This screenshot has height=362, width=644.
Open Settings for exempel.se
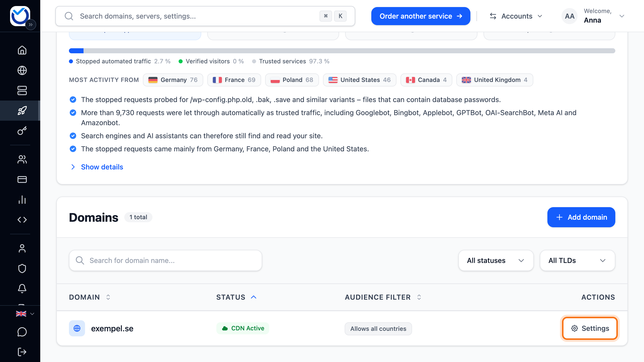(590, 328)
